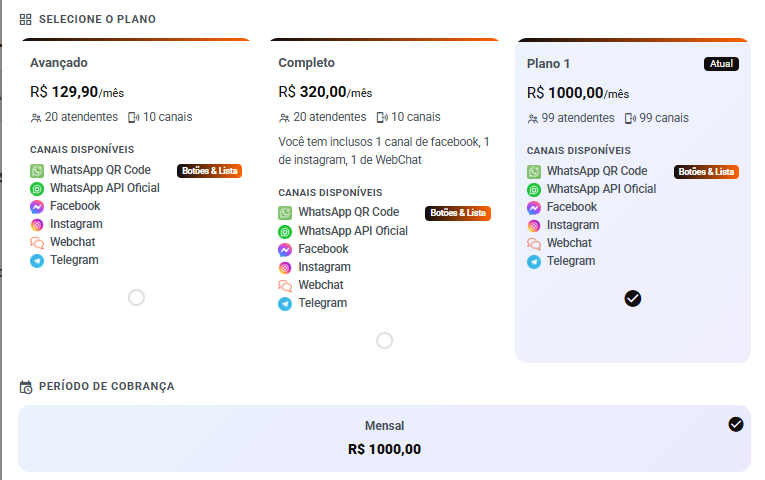Click WhatsApp API Oficial icon in Avançado plan

(x=37, y=189)
